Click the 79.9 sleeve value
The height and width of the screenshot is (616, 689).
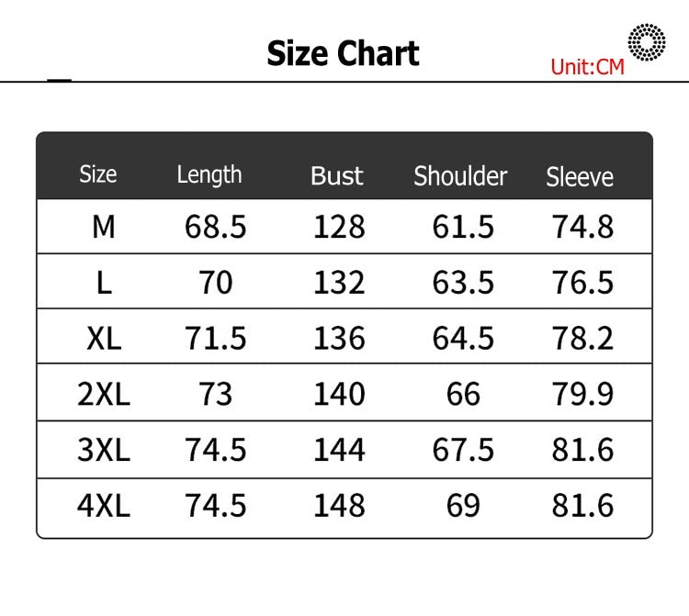[x=582, y=394]
